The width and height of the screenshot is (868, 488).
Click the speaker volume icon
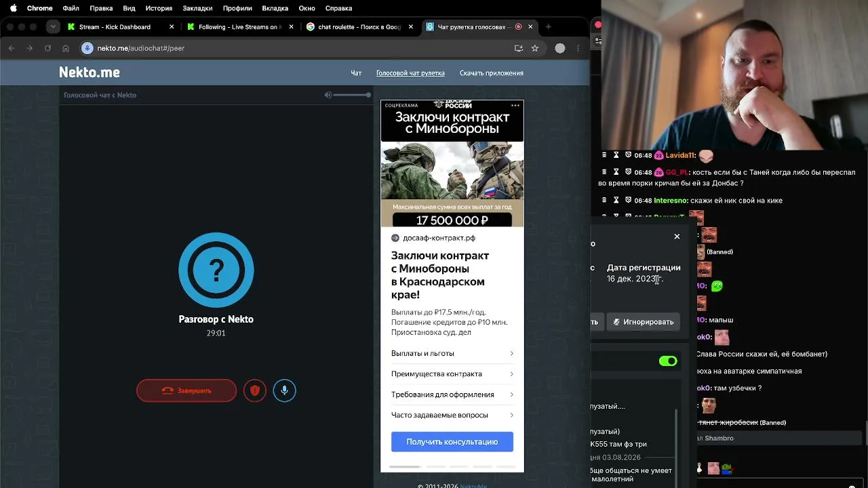tap(328, 95)
